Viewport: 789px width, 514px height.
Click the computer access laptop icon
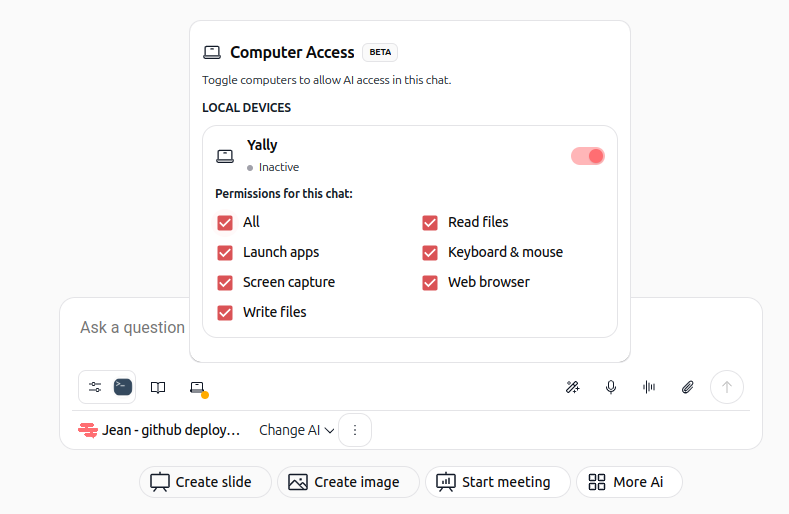click(x=197, y=388)
